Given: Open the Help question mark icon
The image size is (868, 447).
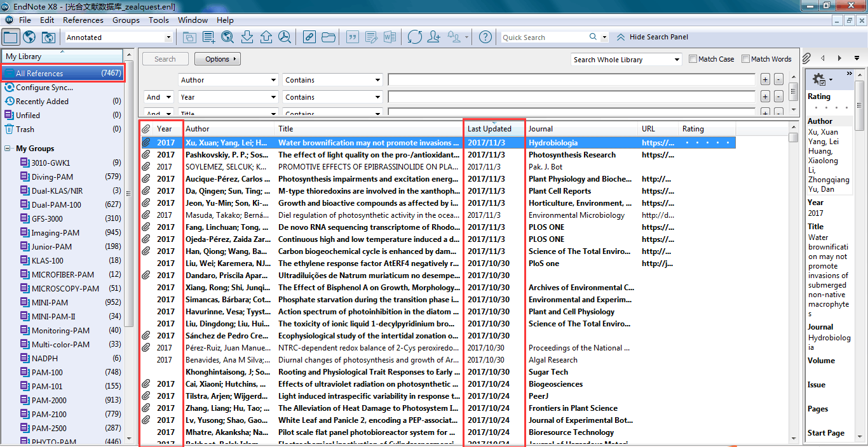Looking at the screenshot, I should [485, 37].
